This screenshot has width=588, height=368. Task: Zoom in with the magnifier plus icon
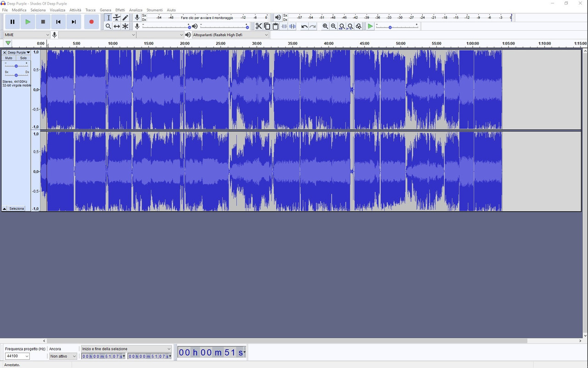(325, 26)
